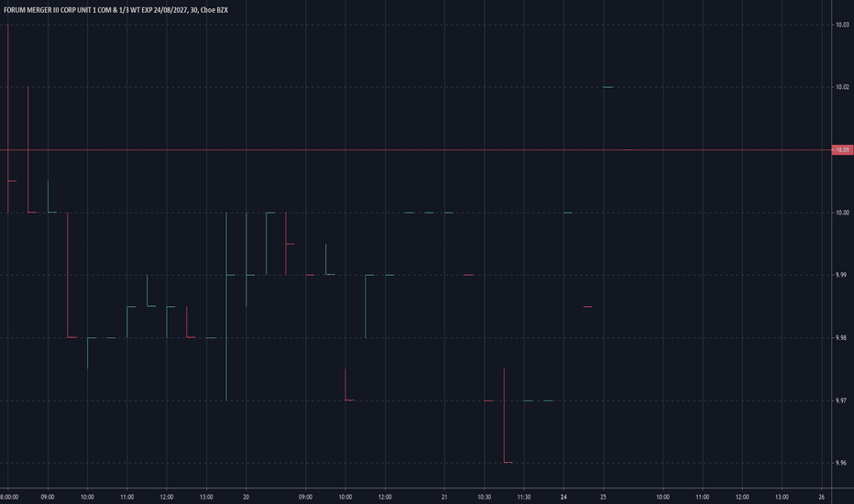This screenshot has height=504, width=854.
Task: Click the 10.02 price axis label
Action: point(842,87)
